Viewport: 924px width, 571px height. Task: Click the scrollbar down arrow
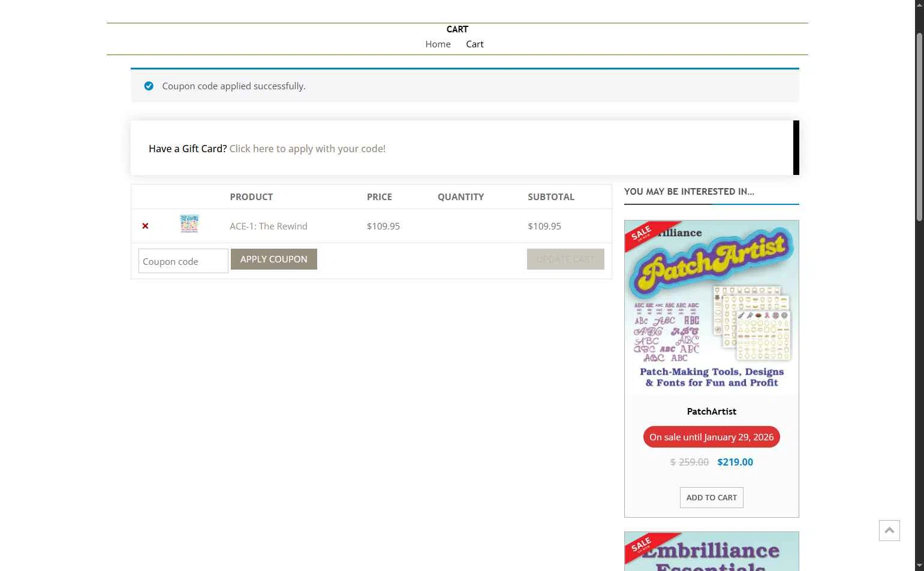point(919,566)
